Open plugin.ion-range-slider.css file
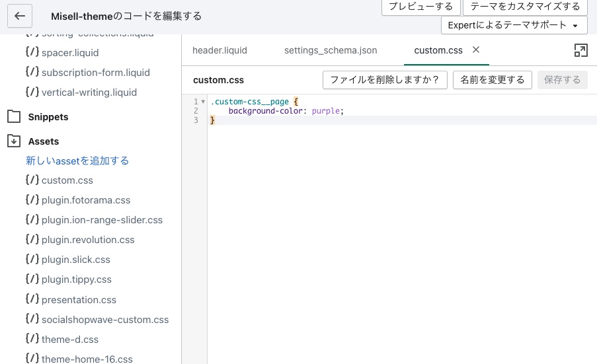This screenshot has height=364, width=597. tap(102, 220)
